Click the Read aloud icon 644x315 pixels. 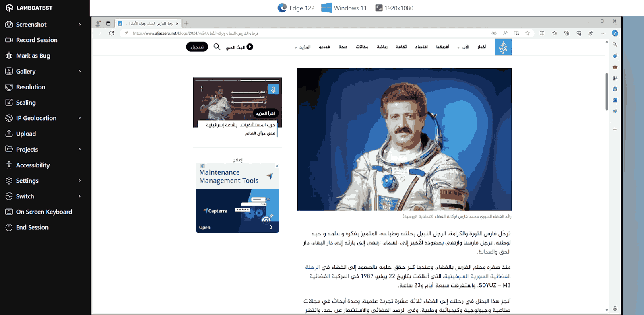pos(505,33)
